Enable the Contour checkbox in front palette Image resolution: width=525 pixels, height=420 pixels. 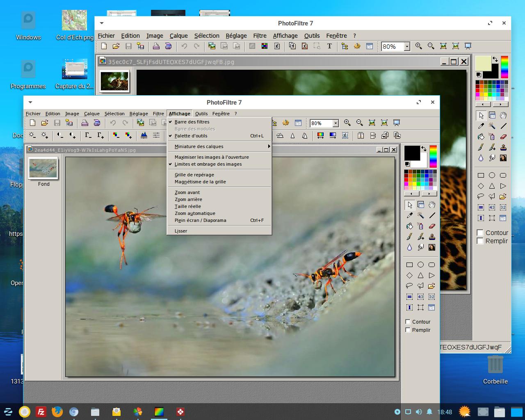[x=408, y=322]
